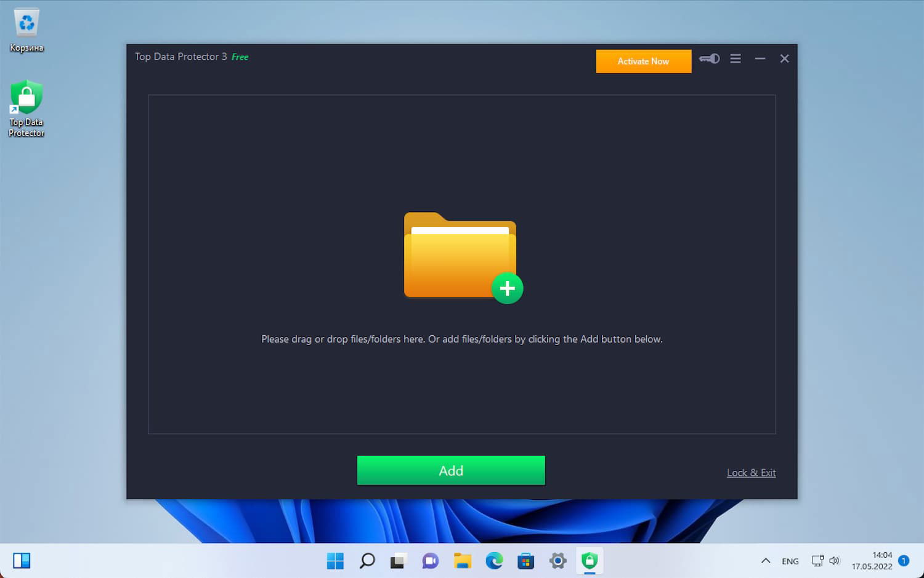Screen dimensions: 924x578
Task: Click the folder with plus icon
Action: coord(463,258)
